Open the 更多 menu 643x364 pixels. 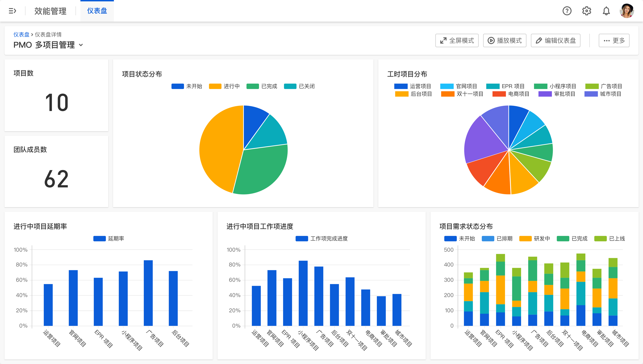pos(614,41)
